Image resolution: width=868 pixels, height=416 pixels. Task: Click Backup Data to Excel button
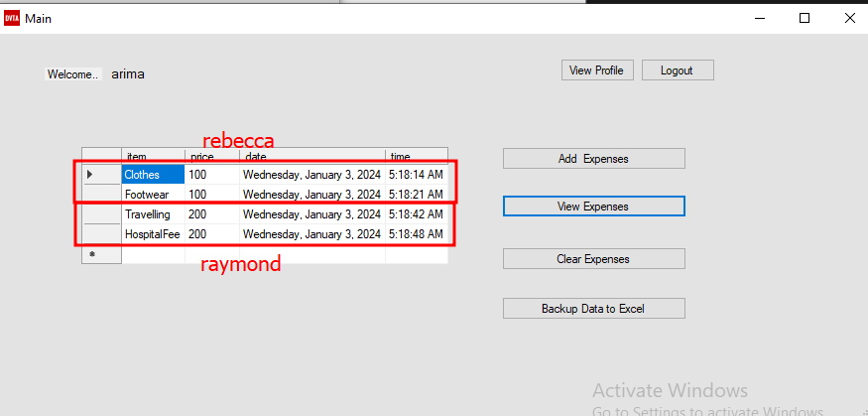[x=594, y=309]
